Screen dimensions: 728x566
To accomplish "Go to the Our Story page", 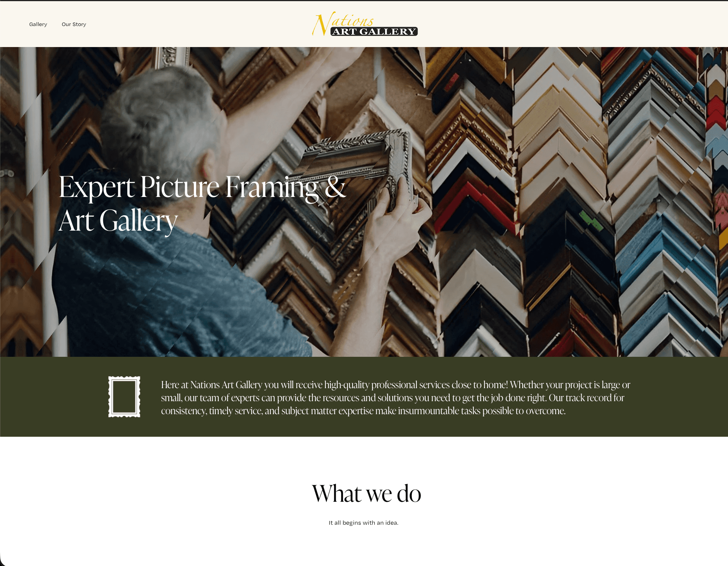I will pyautogui.click(x=74, y=24).
